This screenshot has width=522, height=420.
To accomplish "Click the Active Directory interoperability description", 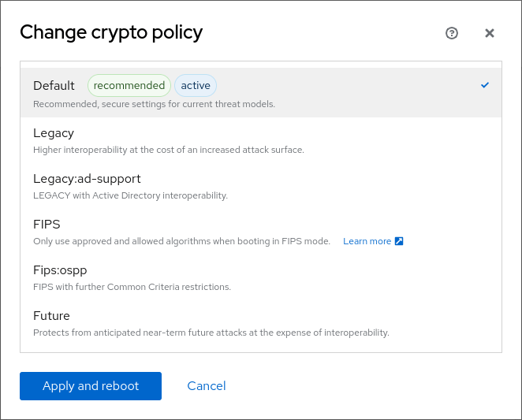I will (x=130, y=195).
